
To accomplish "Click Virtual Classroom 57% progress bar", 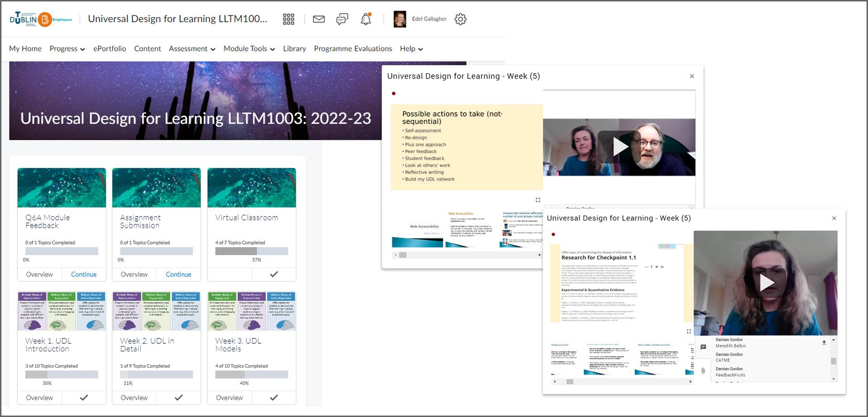I will coord(252,251).
